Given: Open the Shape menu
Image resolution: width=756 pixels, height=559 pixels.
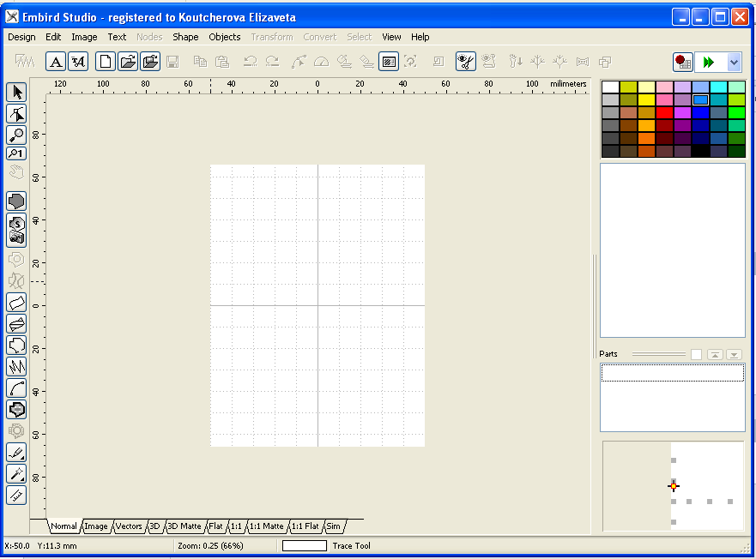Looking at the screenshot, I should (185, 37).
